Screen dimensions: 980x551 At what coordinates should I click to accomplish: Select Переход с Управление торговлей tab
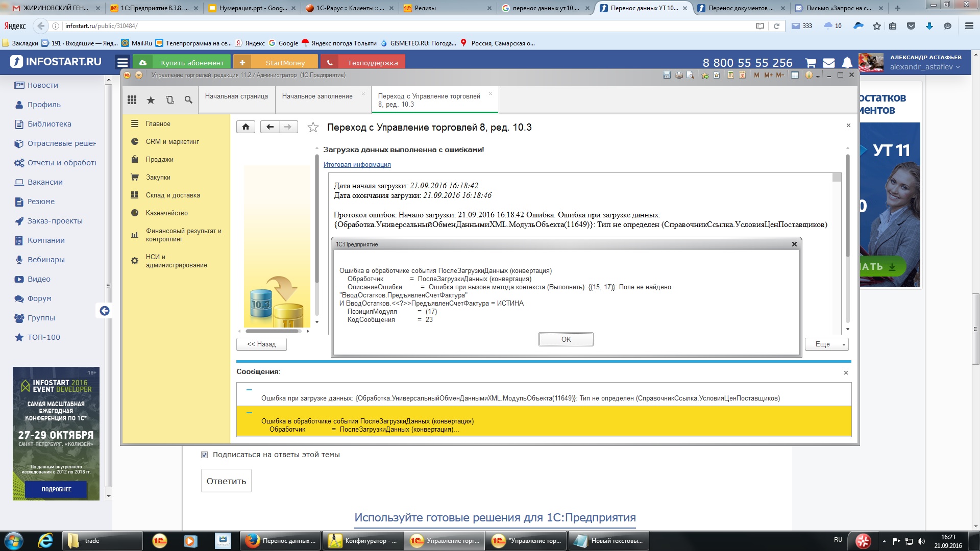[x=429, y=100]
